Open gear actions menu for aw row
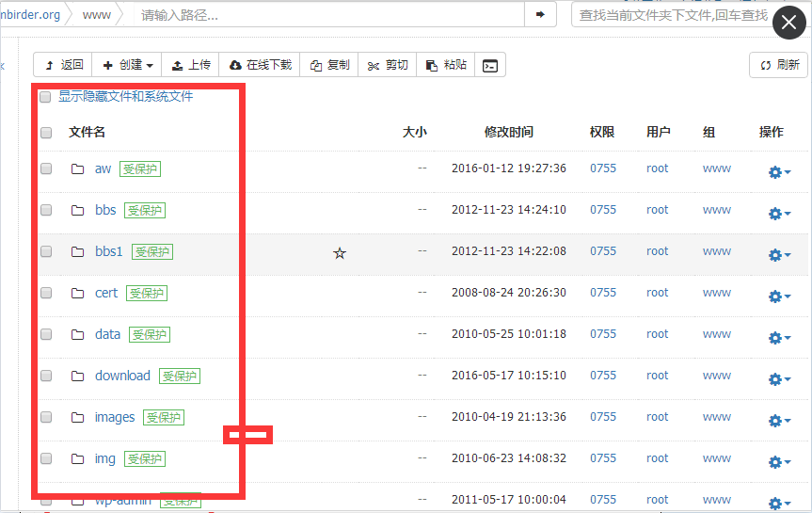 click(x=779, y=172)
